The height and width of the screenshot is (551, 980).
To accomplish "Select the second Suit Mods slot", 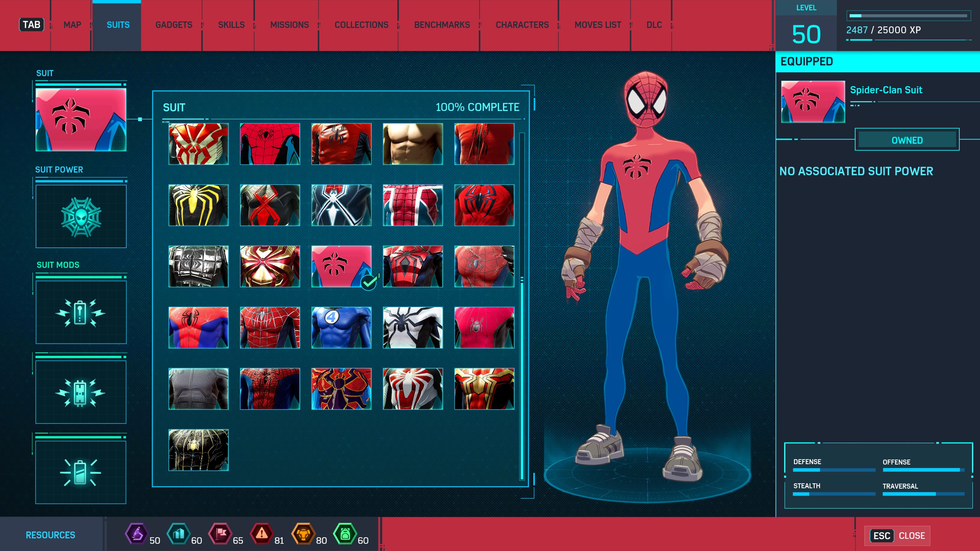I will pyautogui.click(x=81, y=392).
